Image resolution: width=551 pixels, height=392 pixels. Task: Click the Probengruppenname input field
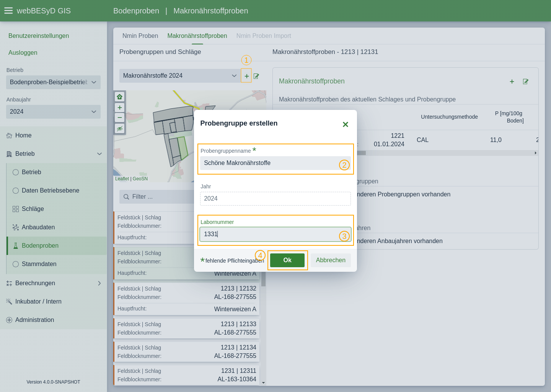click(x=275, y=163)
